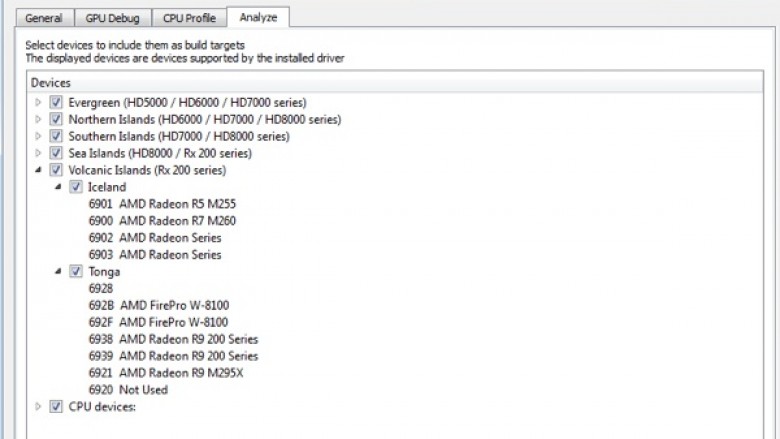Toggle the Northern Islands checkbox
Screen dimensions: 780x439
56,119
